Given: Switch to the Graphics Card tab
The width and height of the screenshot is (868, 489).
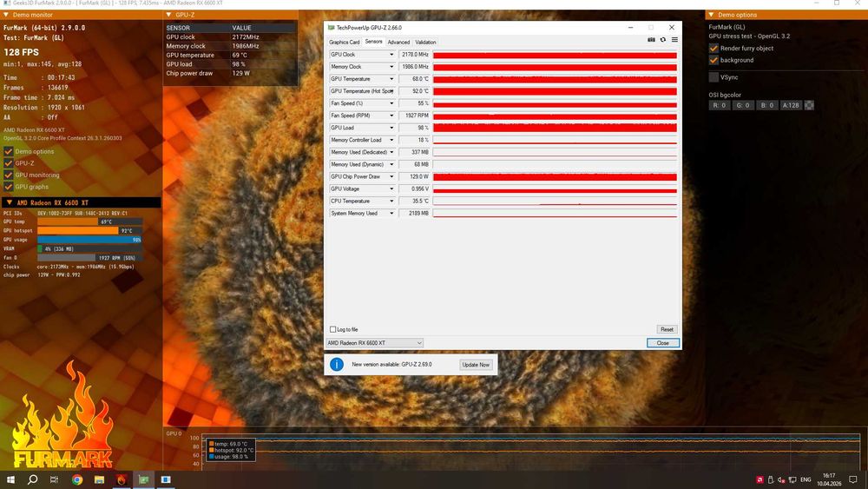Looking at the screenshot, I should (345, 42).
